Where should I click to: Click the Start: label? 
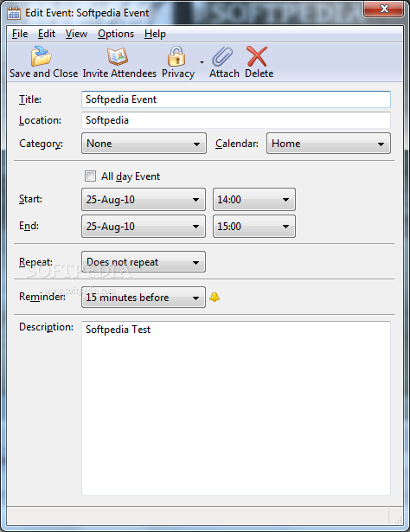30,199
